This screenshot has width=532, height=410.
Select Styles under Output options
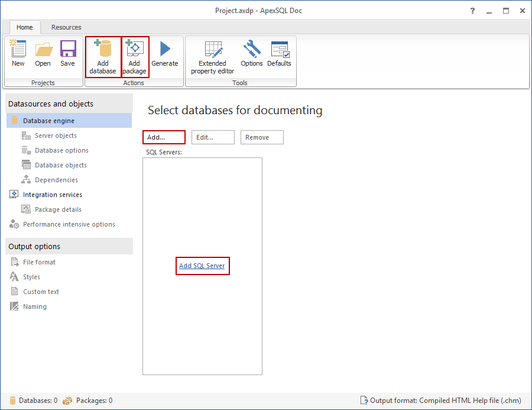pyautogui.click(x=31, y=277)
